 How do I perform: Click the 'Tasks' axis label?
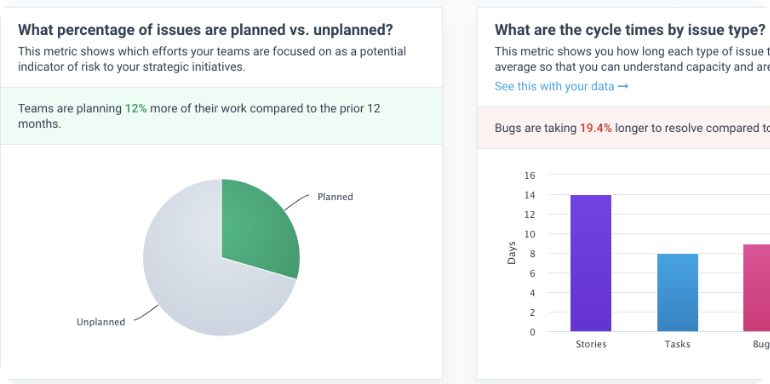click(x=678, y=344)
